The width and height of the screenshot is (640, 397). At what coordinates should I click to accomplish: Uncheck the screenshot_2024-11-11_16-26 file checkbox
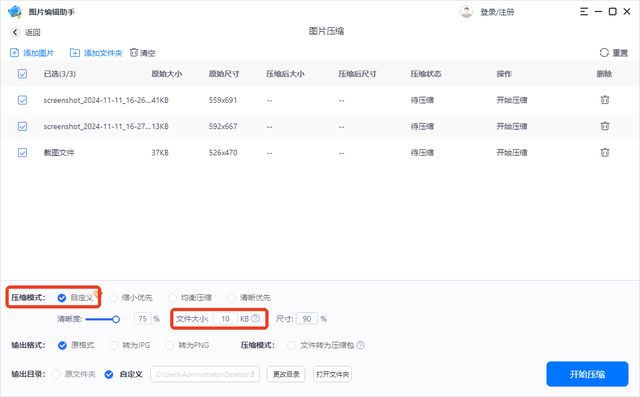(x=22, y=100)
